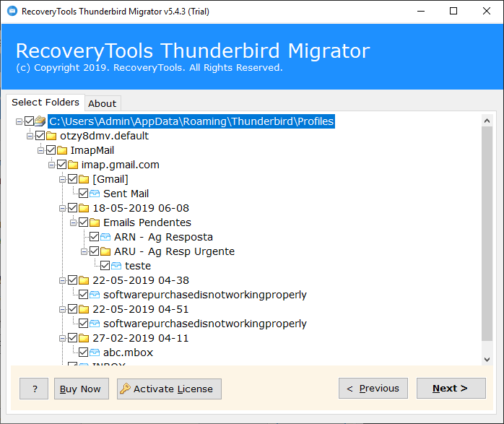The image size is (504, 424).
Task: Collapse the imap.gmail.com node
Action: coord(51,165)
